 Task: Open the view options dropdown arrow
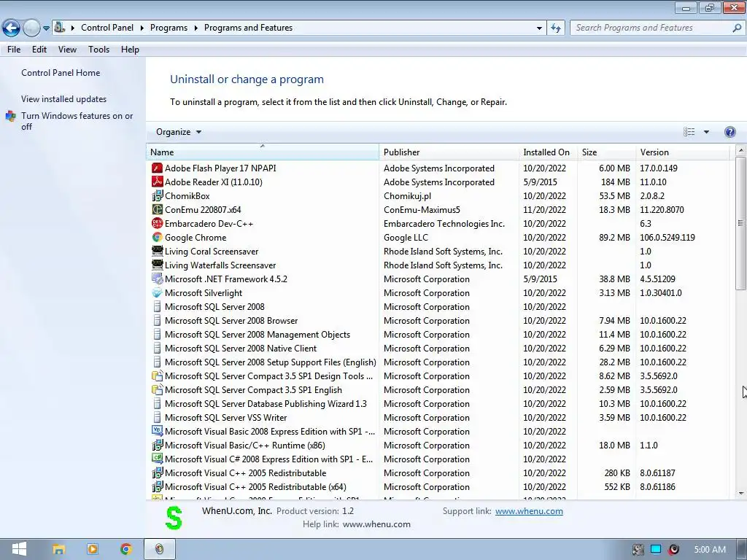[706, 132]
